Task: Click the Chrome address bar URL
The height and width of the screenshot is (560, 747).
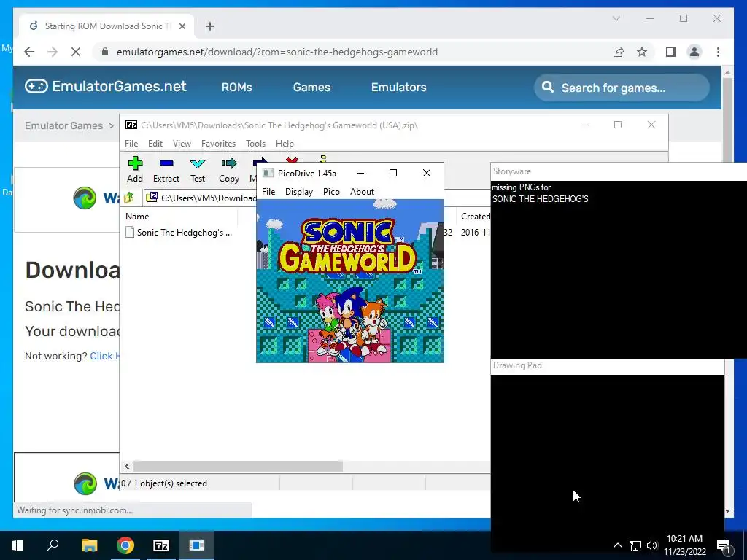Action: [x=277, y=52]
